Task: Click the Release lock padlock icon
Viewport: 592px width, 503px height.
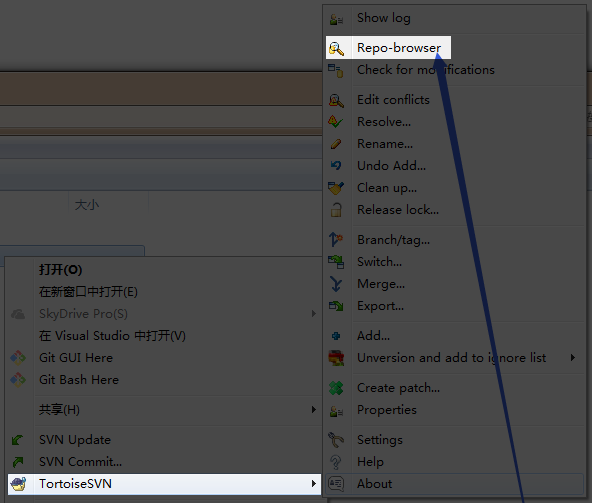Action: pos(336,210)
